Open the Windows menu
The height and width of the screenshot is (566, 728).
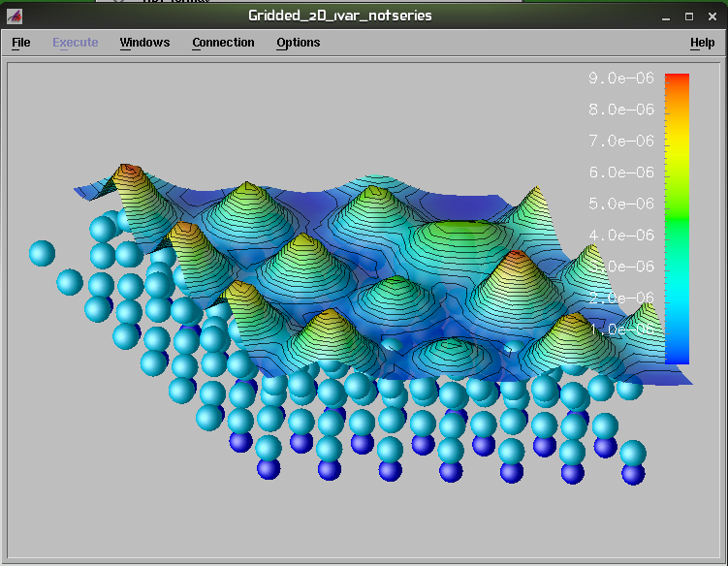pyautogui.click(x=144, y=43)
